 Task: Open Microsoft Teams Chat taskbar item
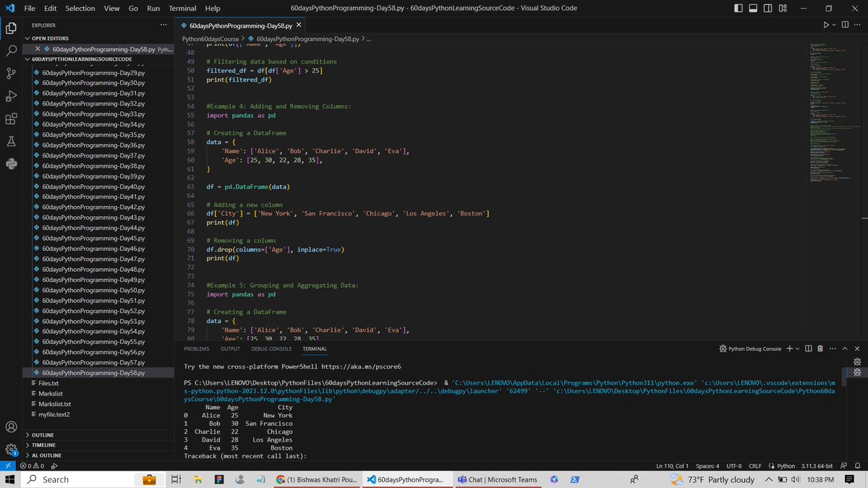pyautogui.click(x=498, y=479)
